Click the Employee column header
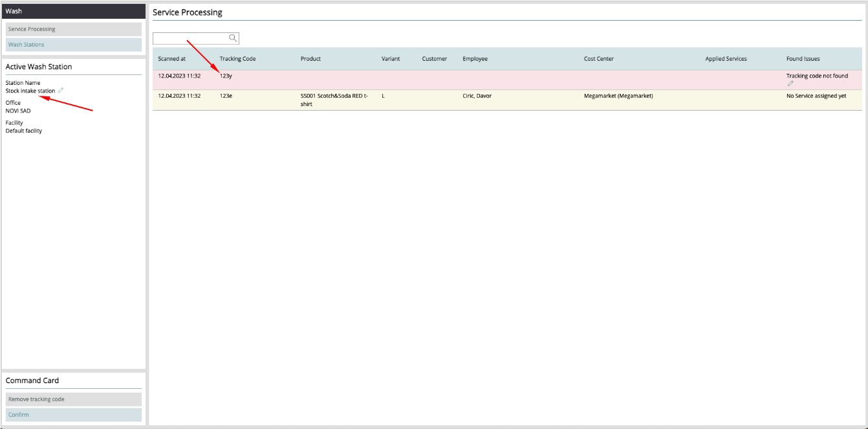Viewport: 868px width, 429px height. (x=475, y=59)
